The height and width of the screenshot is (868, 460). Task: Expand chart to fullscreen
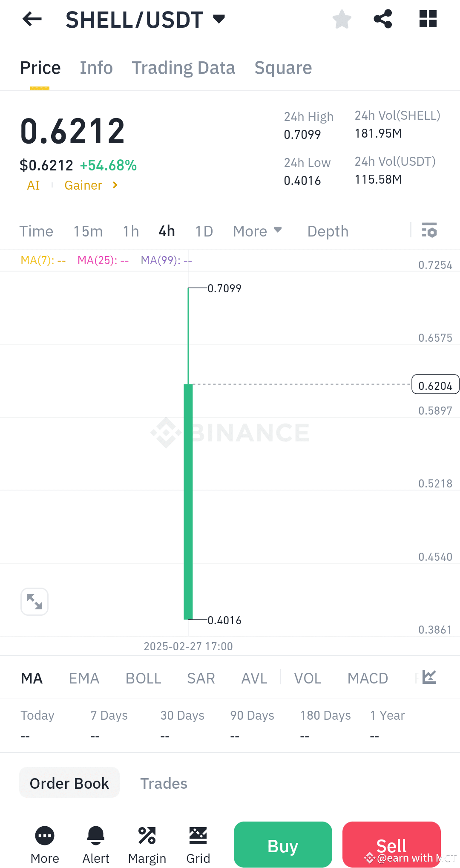34,601
